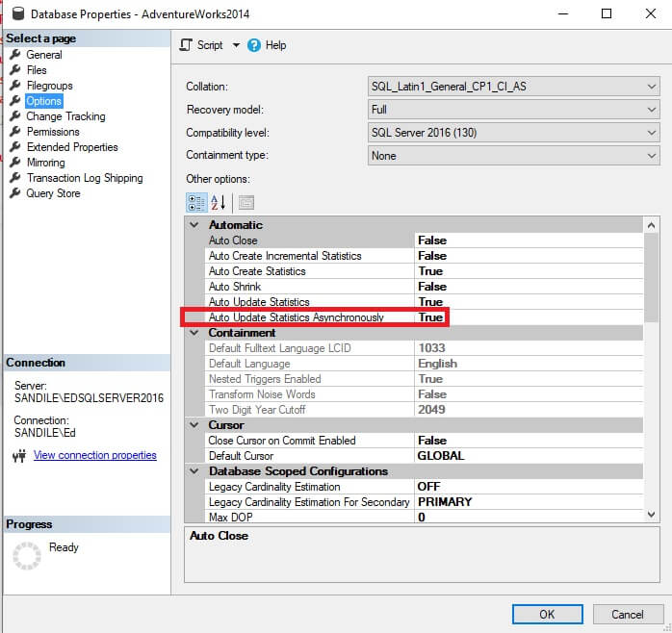Click the resize grip in dialog corner
Viewport: 672px width, 633px height.
pos(667,628)
